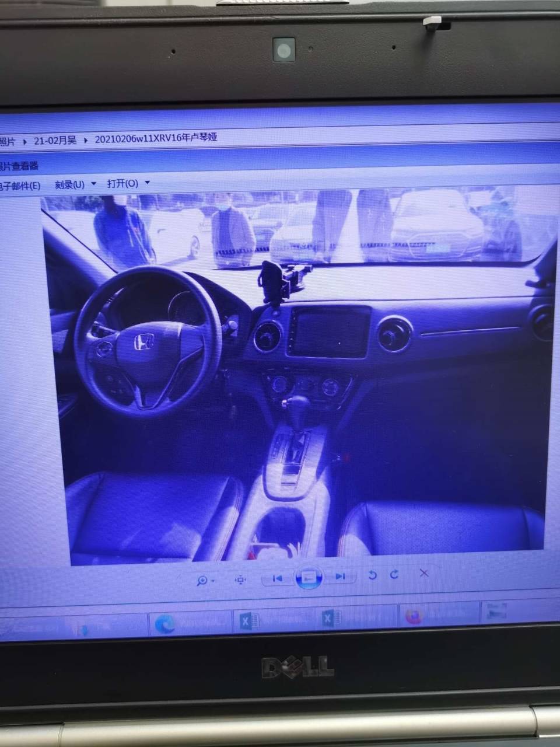Skip to the next photo

pyautogui.click(x=340, y=577)
